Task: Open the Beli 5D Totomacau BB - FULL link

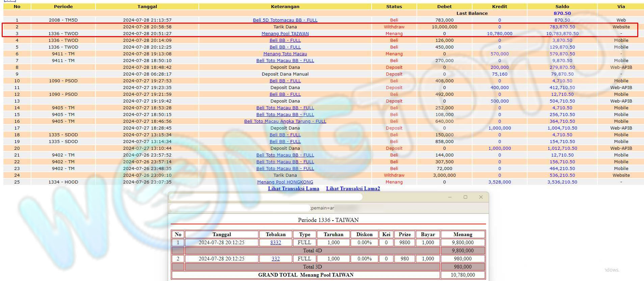Action: click(285, 20)
